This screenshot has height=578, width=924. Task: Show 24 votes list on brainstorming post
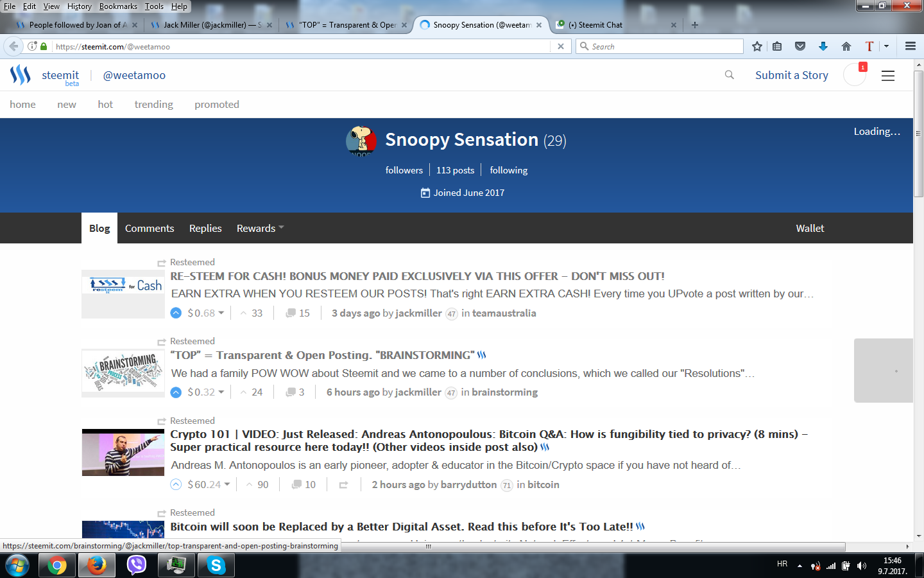[251, 392]
